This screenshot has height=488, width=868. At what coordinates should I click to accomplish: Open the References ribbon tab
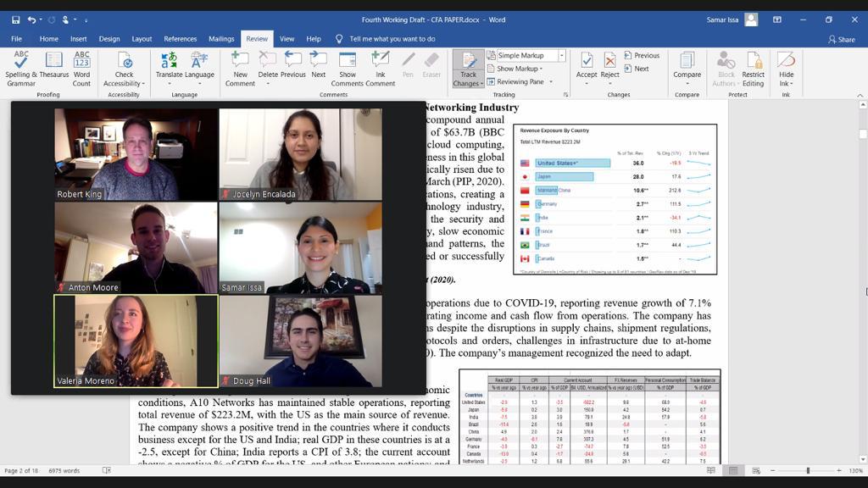180,39
